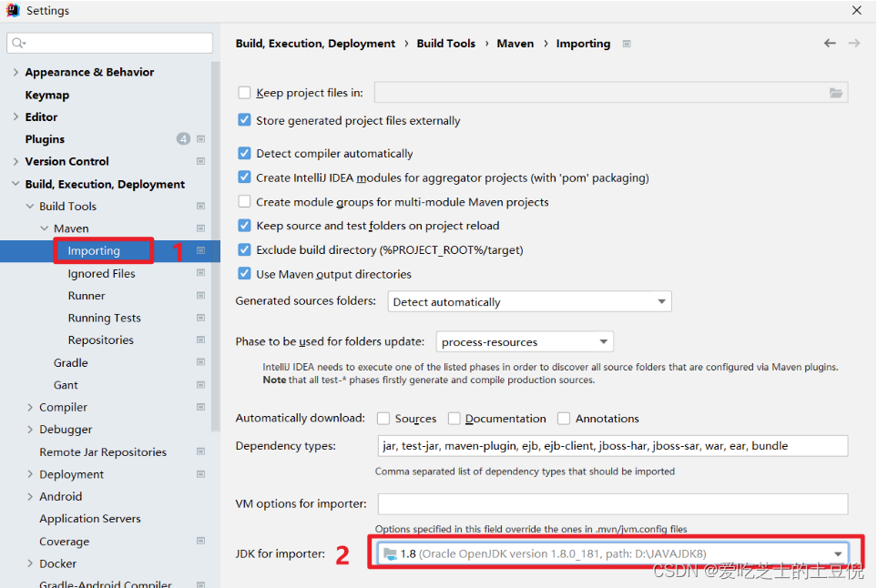Click Build, Execution, Deployment breadcrumb
The image size is (878, 588).
[315, 44]
